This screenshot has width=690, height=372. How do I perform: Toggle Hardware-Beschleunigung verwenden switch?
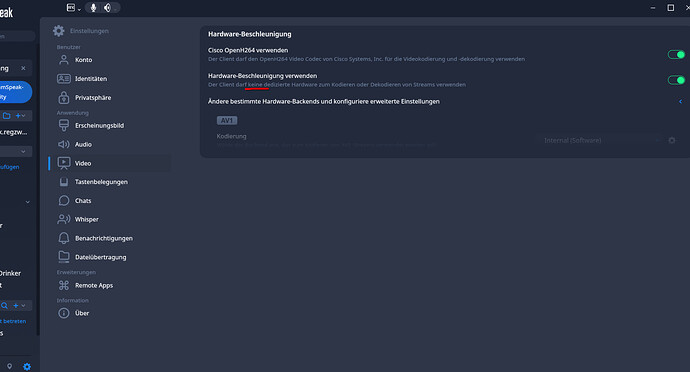676,80
